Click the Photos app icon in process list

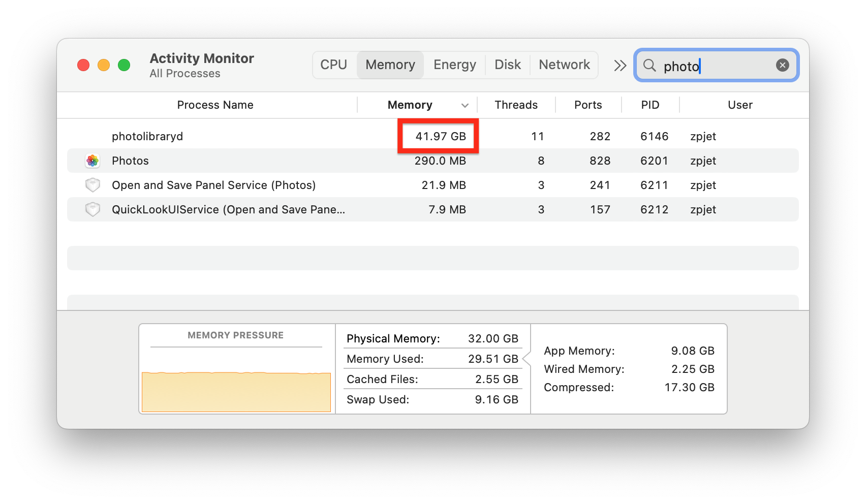click(x=92, y=161)
